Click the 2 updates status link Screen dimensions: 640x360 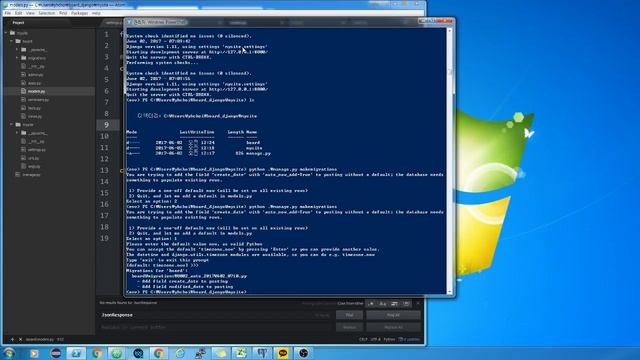click(x=409, y=339)
